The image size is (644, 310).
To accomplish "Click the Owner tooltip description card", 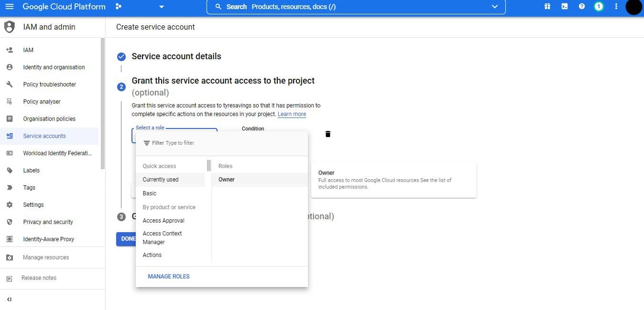I will (394, 180).
